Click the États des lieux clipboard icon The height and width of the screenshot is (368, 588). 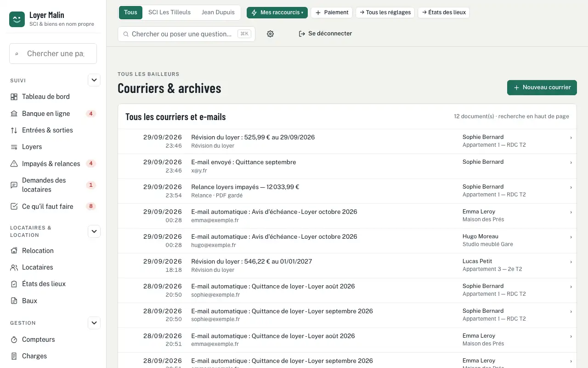pyautogui.click(x=14, y=284)
